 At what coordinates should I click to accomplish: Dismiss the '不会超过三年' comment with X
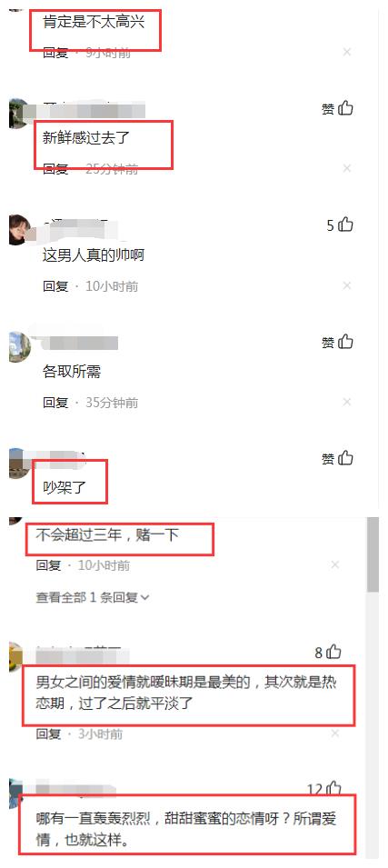335,565
